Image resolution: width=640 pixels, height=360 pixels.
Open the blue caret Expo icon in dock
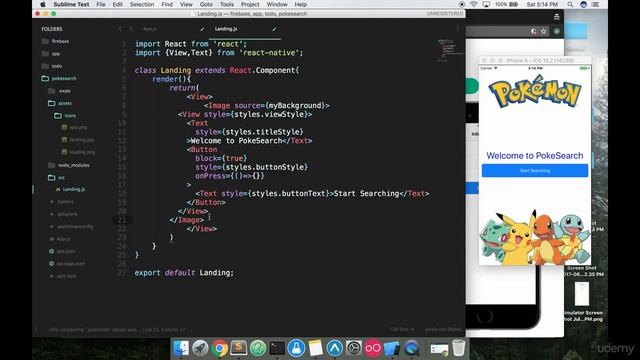[335, 348]
